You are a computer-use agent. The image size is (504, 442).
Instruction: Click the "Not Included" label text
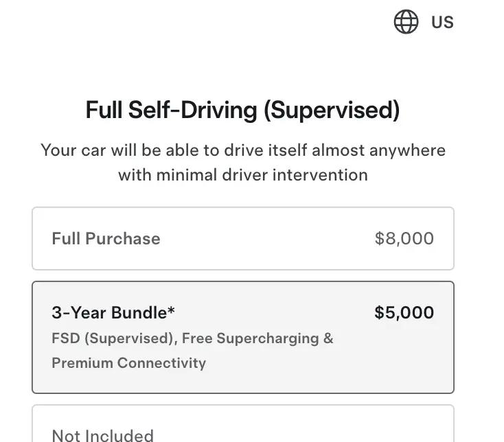click(x=102, y=435)
